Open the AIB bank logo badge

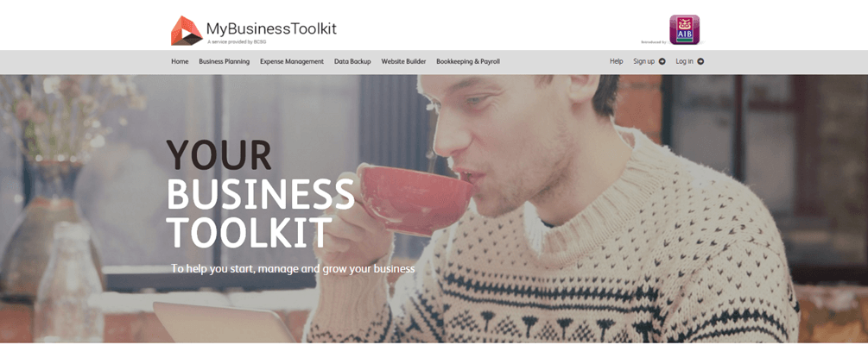(684, 29)
